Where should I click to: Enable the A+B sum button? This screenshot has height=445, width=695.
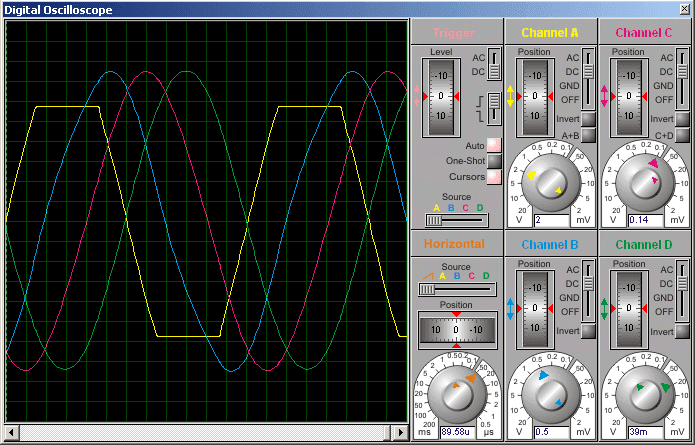coord(588,135)
